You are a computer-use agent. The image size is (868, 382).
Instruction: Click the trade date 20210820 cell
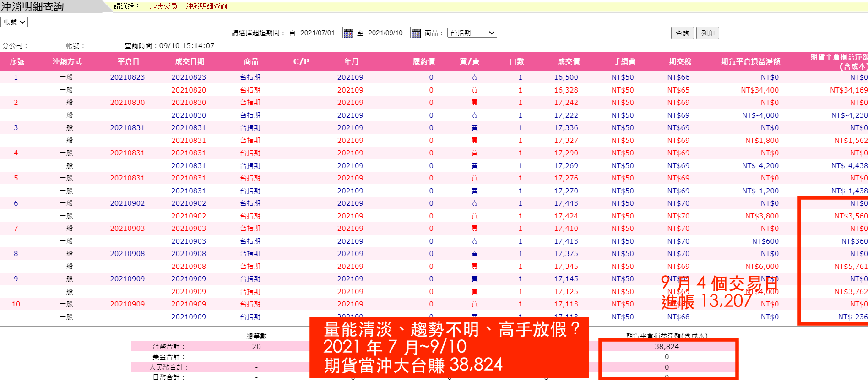189,90
